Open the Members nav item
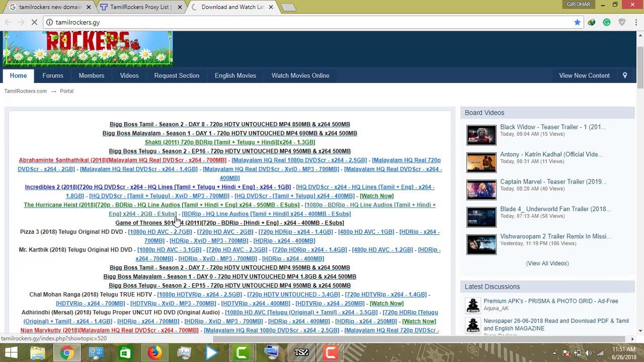This screenshot has height=362, width=644. click(x=92, y=75)
